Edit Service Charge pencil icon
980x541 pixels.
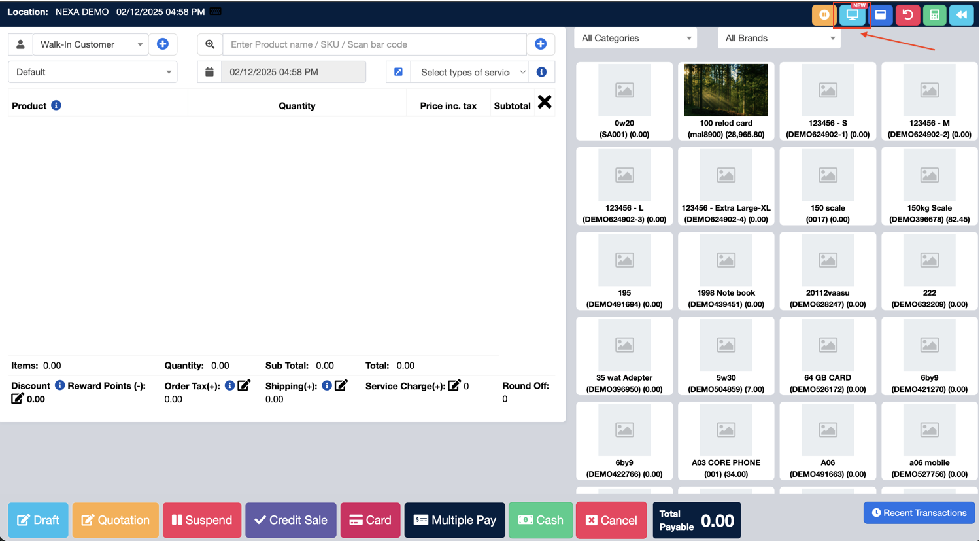[454, 385]
